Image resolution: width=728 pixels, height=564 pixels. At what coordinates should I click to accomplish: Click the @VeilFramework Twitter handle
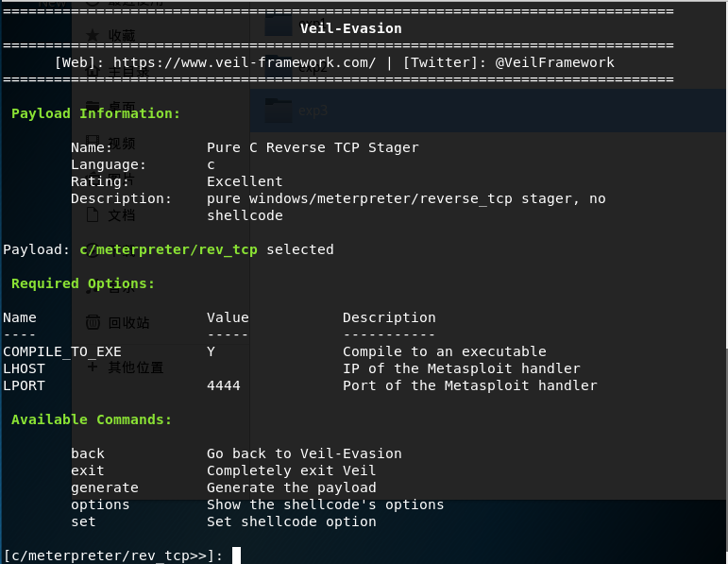click(x=554, y=62)
